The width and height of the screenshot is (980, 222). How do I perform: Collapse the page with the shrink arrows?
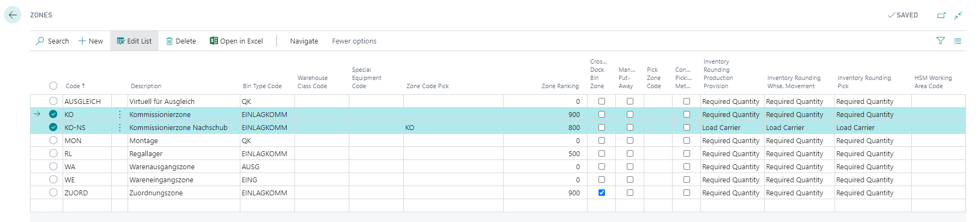[x=958, y=15]
